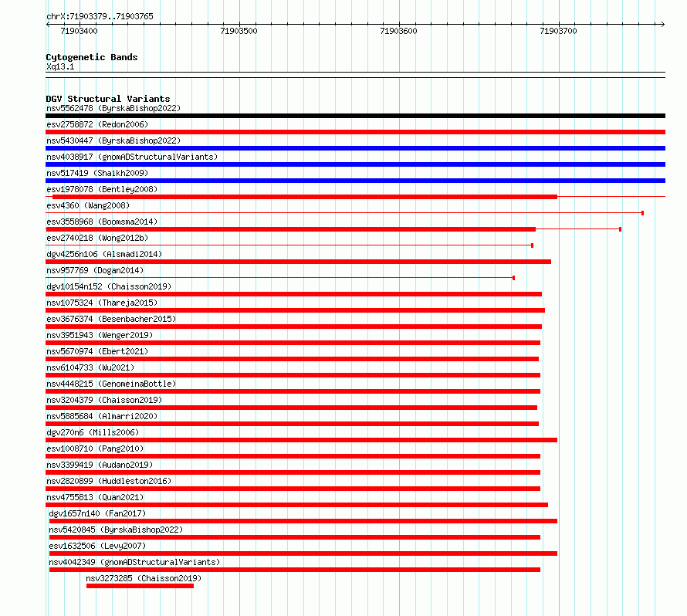Click the red bar under dgv4256n106 (Alsmadi2014)
687x616 pixels.
[299, 262]
